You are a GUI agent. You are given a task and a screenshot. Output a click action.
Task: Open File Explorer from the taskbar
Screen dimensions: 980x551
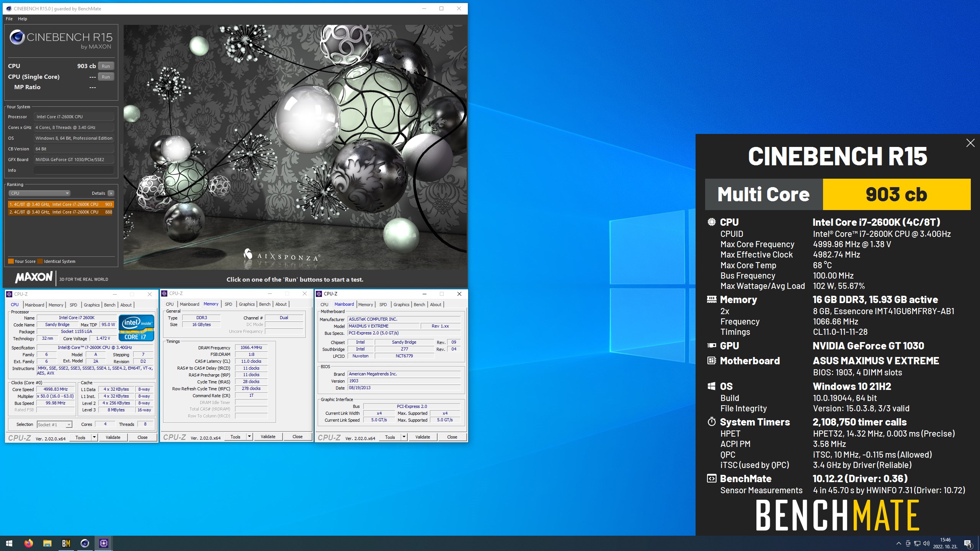pos(47,543)
